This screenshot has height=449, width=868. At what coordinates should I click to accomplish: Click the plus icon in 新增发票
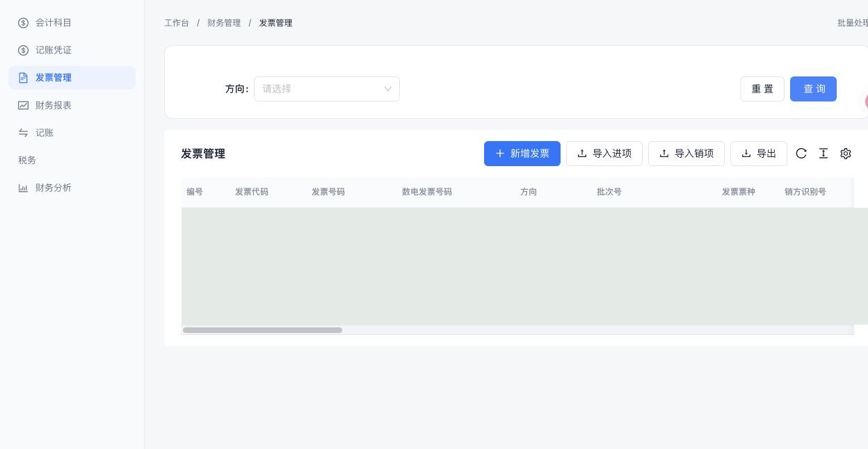tap(499, 154)
